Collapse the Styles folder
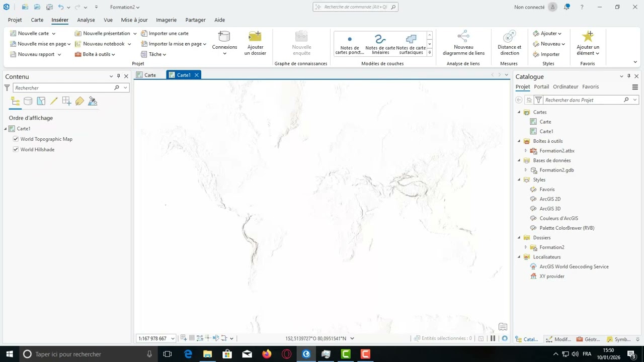Image resolution: width=644 pixels, height=362 pixels. [x=519, y=179]
